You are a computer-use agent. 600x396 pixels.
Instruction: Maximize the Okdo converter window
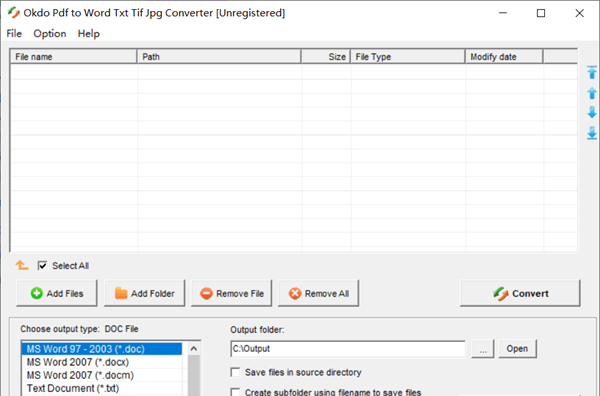click(x=541, y=13)
